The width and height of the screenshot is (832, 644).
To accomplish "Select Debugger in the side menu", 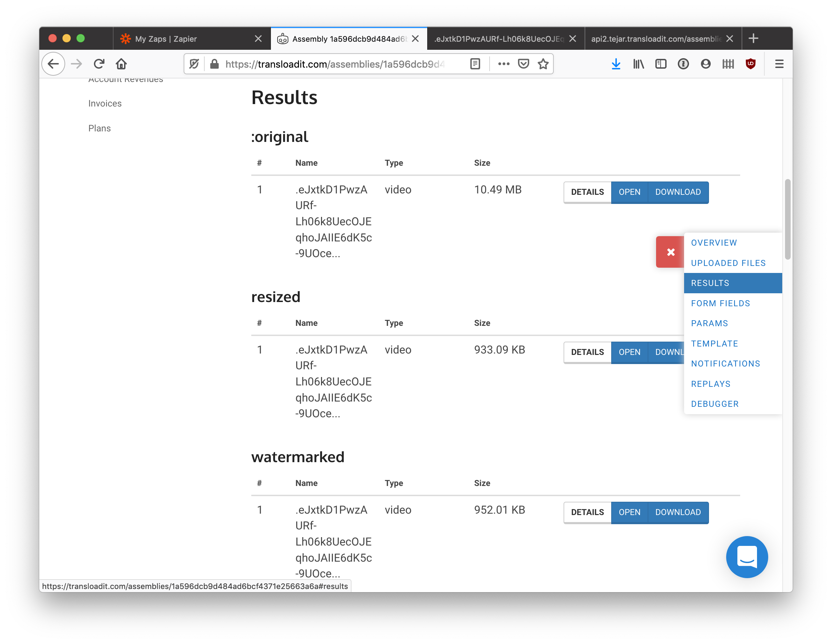I will coord(715,404).
